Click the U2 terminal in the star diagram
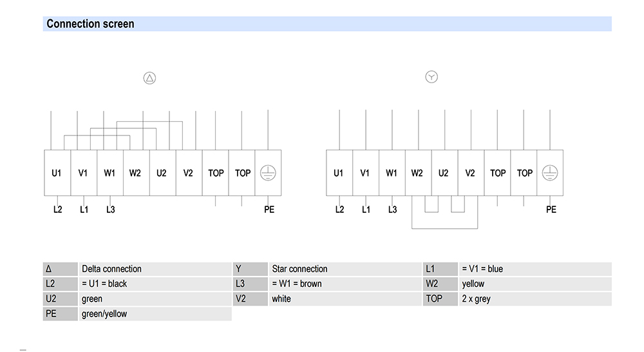Image resolution: width=644 pixels, height=352 pixels. click(444, 173)
